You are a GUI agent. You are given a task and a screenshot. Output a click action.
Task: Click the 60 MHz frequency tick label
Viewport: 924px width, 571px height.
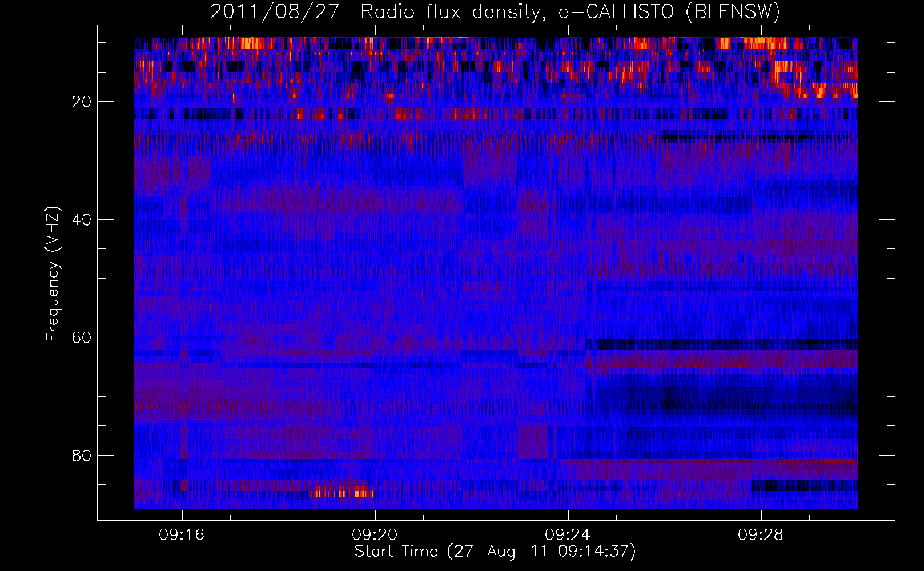(x=82, y=337)
